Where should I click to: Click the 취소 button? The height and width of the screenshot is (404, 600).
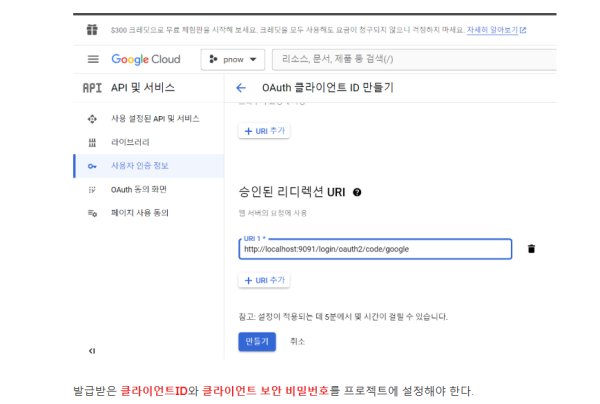coord(297,341)
